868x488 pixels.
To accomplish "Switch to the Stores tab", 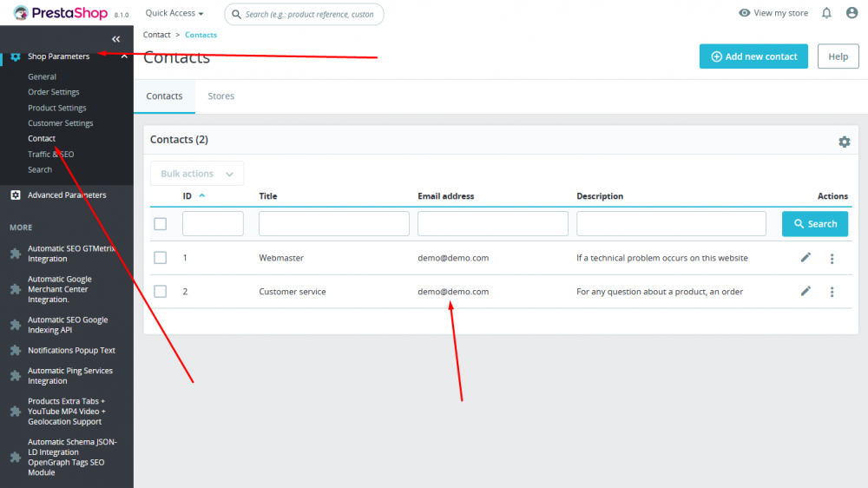I will pyautogui.click(x=220, y=96).
